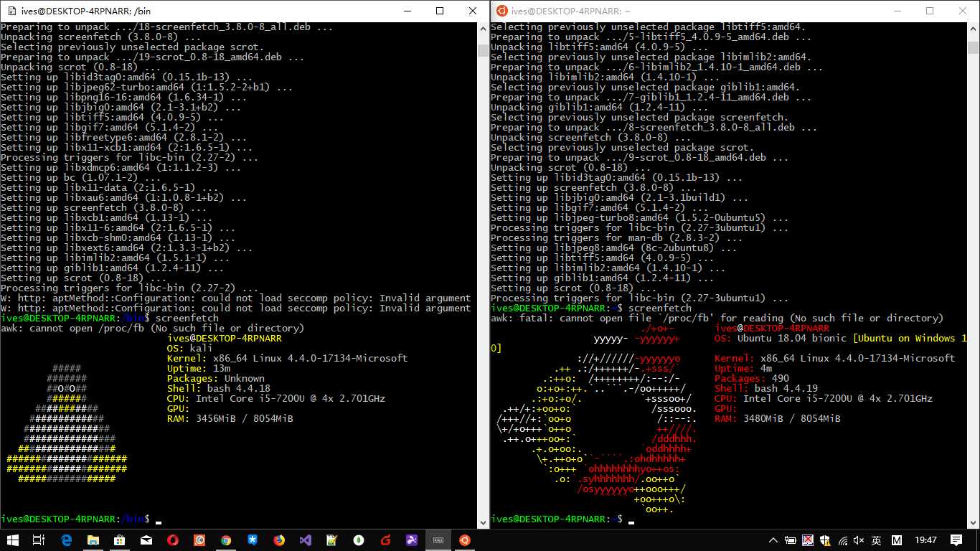Open Visual Studio from the taskbar
Viewport: 980px width, 551px height.
coord(306,540)
